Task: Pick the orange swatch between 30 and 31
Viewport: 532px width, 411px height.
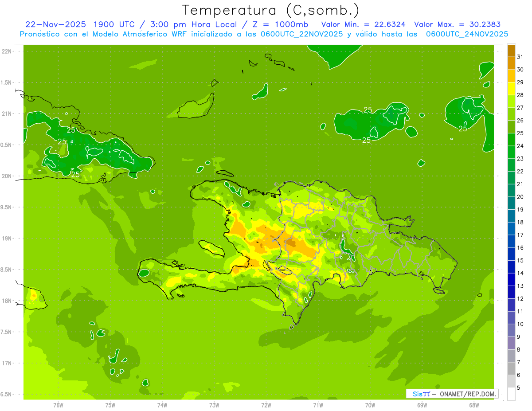Action: pyautogui.click(x=511, y=63)
